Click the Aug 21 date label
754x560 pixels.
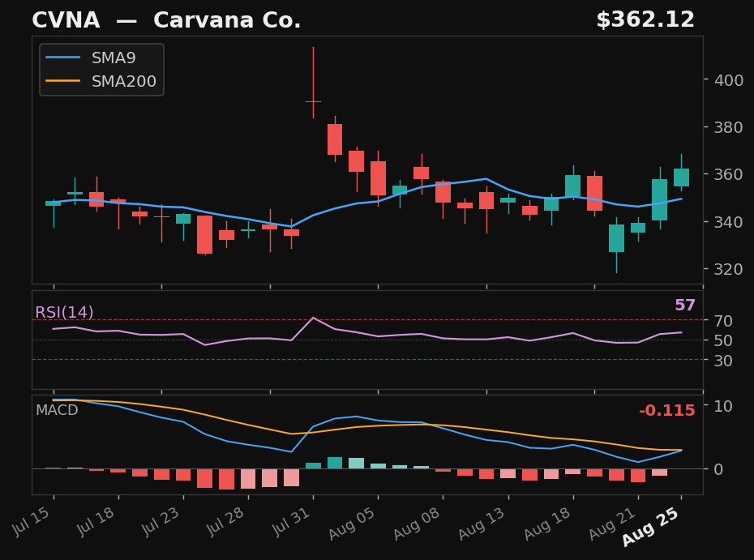pyautogui.click(x=612, y=523)
